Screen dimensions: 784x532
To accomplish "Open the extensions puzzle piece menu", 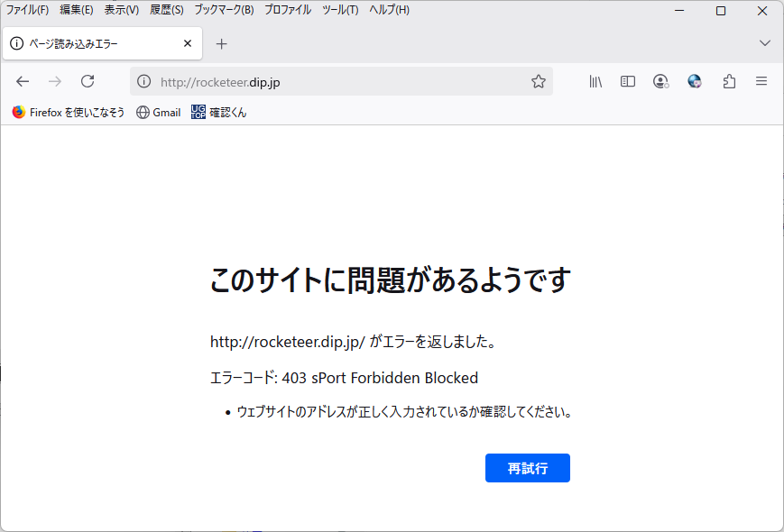I will 729,81.
